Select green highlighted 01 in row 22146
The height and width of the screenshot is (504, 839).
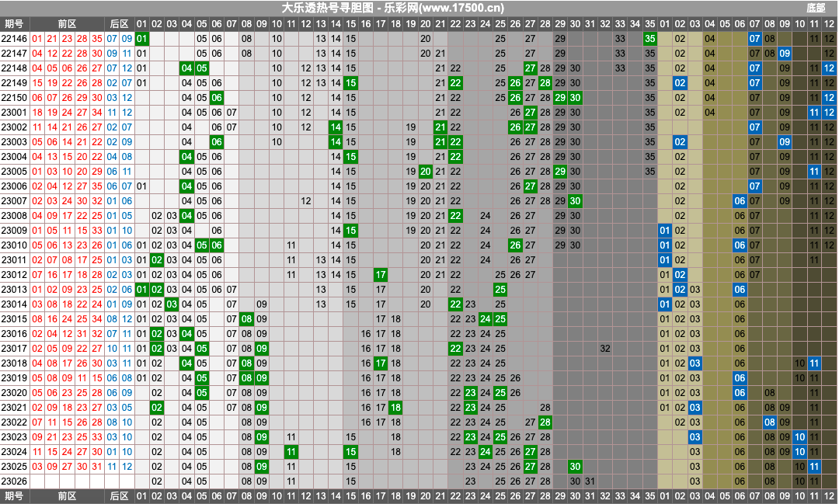click(141, 39)
